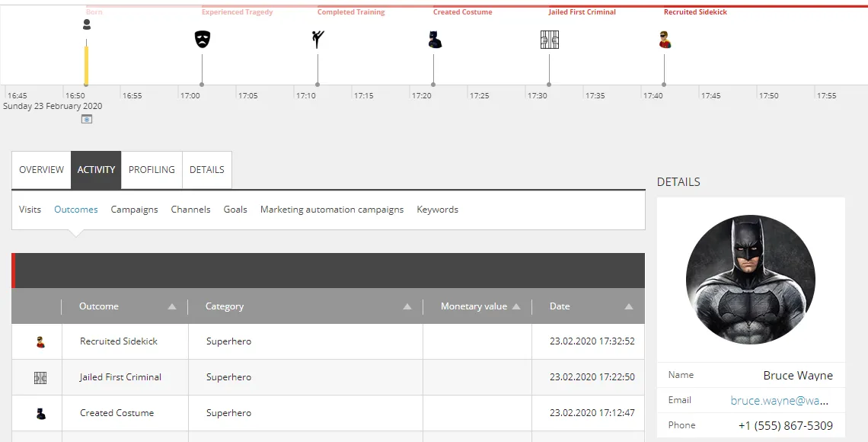Click the Batman profile picture
Image resolution: width=868 pixels, height=442 pixels.
[751, 280]
